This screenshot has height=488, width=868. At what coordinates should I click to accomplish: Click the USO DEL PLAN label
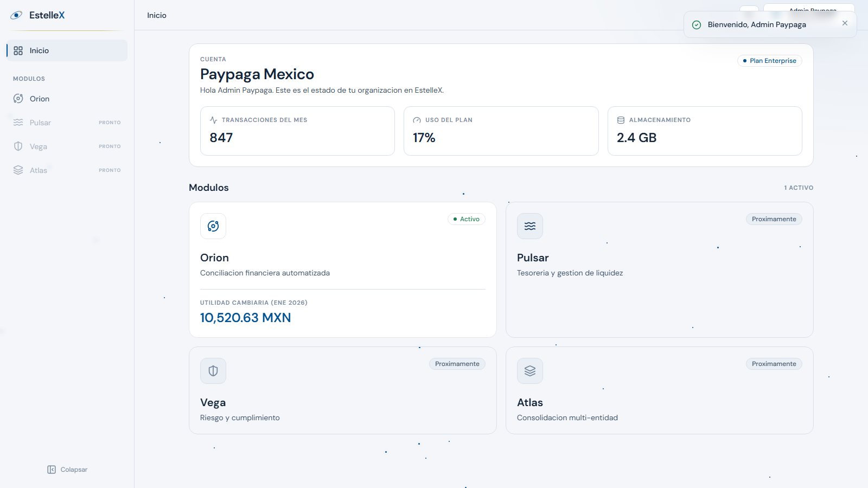pos(449,120)
